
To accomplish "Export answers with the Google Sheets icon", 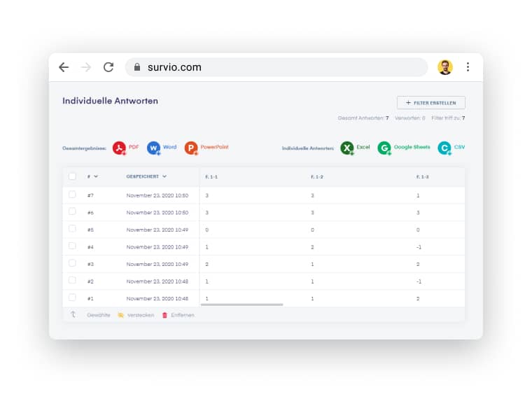I will click(384, 148).
